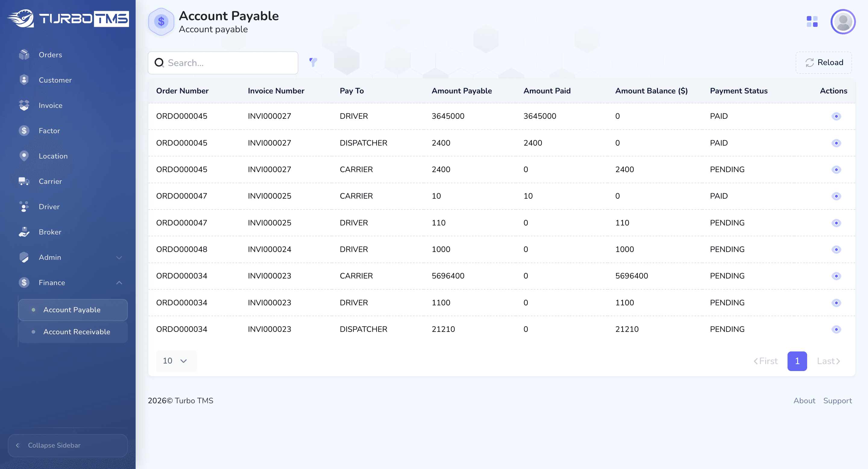
Task: Open Account Payable submenu item
Action: coord(73,310)
